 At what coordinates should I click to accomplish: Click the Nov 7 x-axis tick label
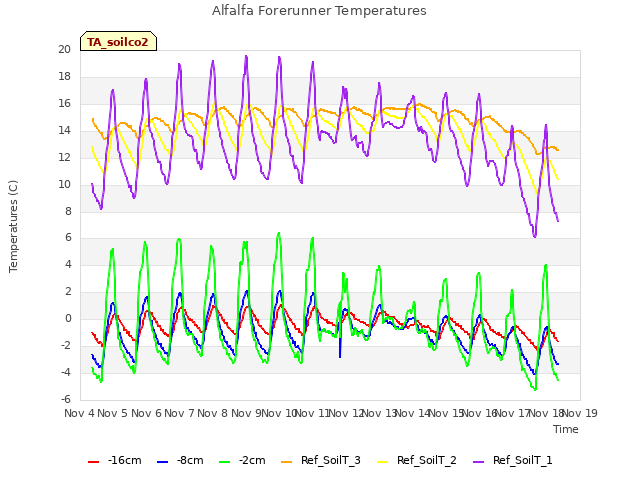tap(180, 413)
